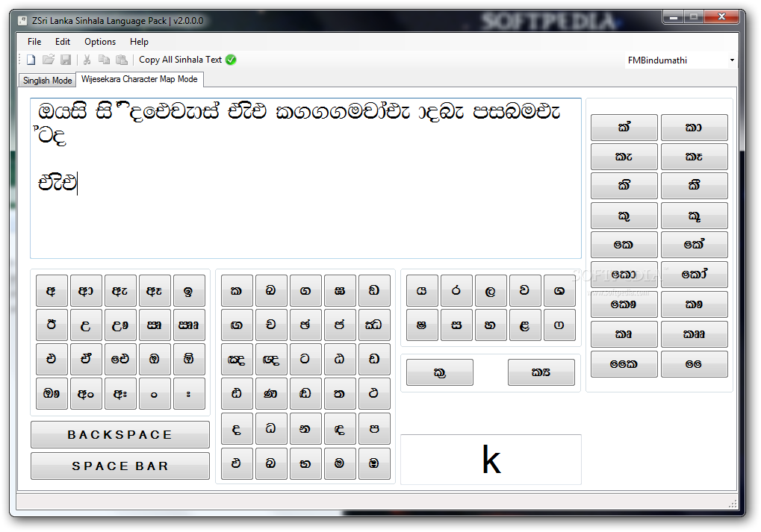The height and width of the screenshot is (532, 761).
Task: Click the ච consonant key
Action: (271, 325)
